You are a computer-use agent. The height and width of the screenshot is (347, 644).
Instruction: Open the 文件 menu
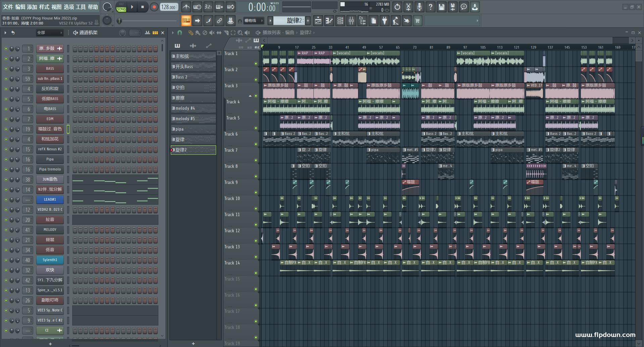pos(8,7)
